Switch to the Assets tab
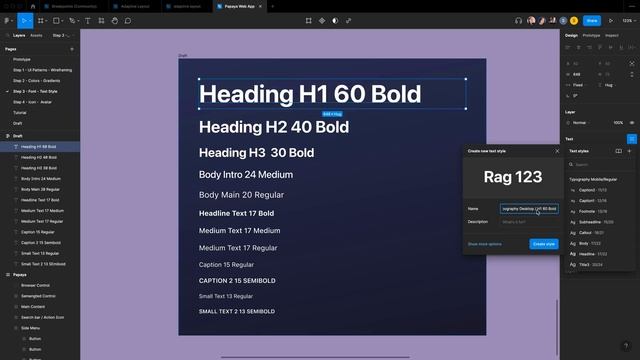This screenshot has width=640, height=360. (36, 36)
